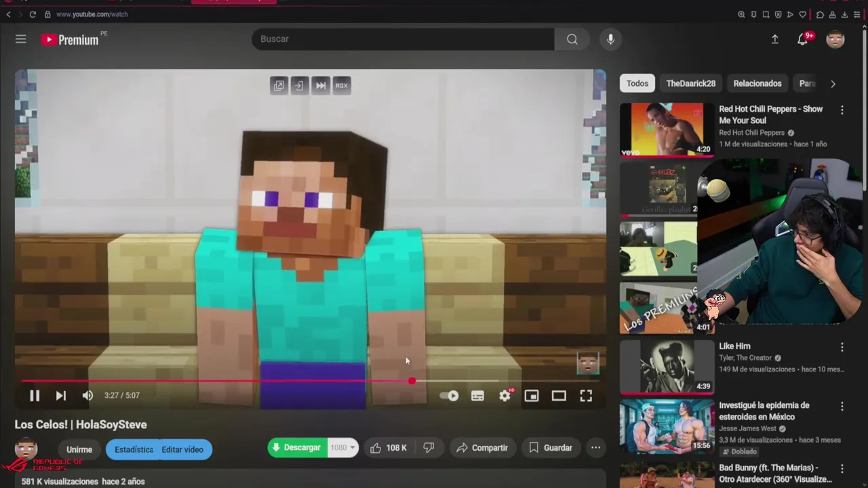Mute the video volume speaker

coord(87,396)
